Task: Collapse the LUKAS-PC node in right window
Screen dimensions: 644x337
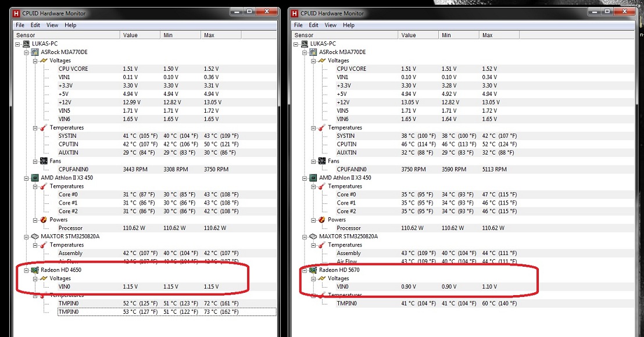Action: coord(296,44)
